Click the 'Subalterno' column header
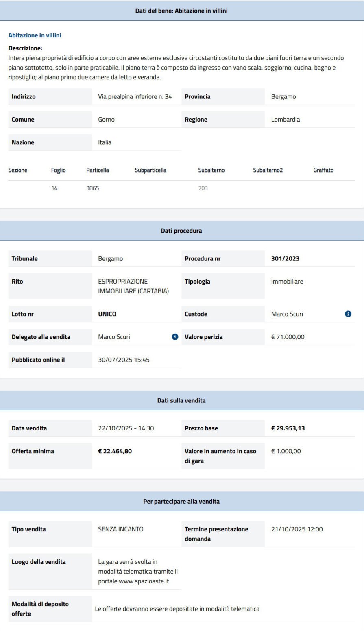Image resolution: width=364 pixels, height=631 pixels. tap(211, 170)
